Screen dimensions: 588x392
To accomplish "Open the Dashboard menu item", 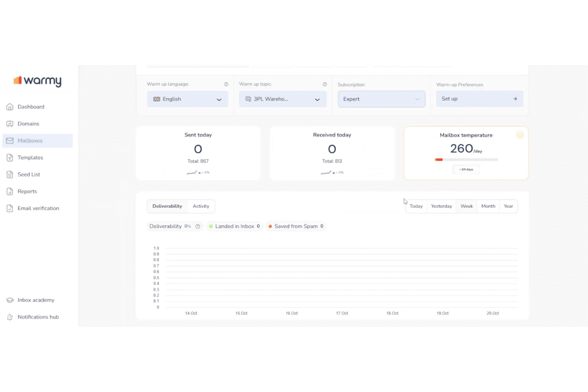I will tap(38, 107).
